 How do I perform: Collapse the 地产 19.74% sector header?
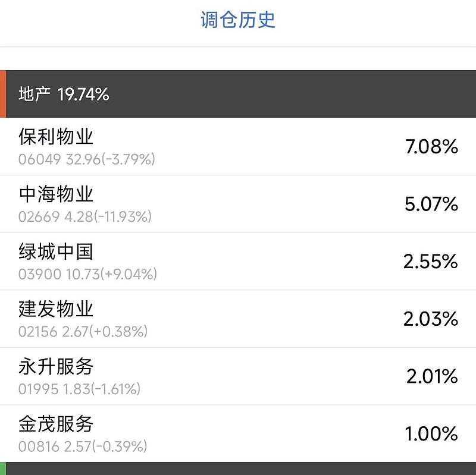coord(64,94)
